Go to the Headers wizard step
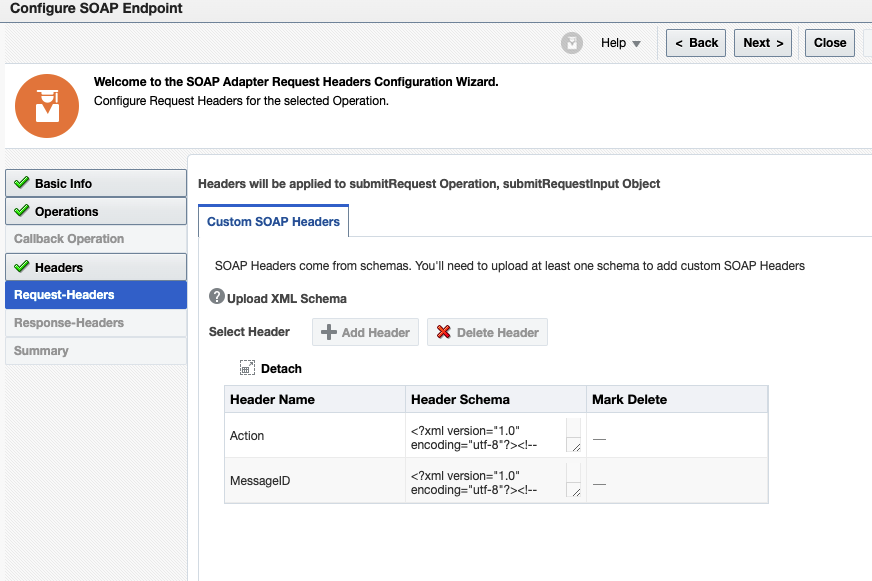 [96, 267]
